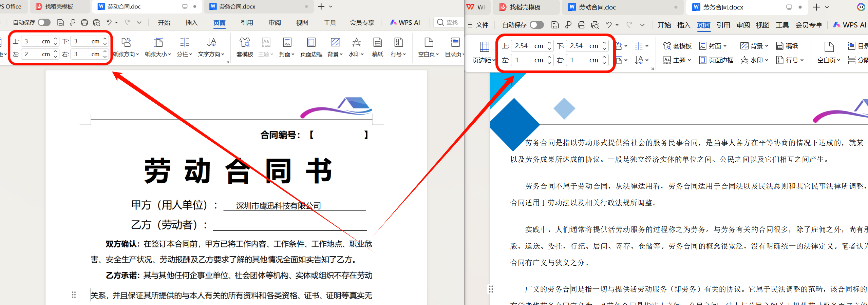Toggle 自动保存 in the left window
The width and height of the screenshot is (868, 305).
coord(44,22)
